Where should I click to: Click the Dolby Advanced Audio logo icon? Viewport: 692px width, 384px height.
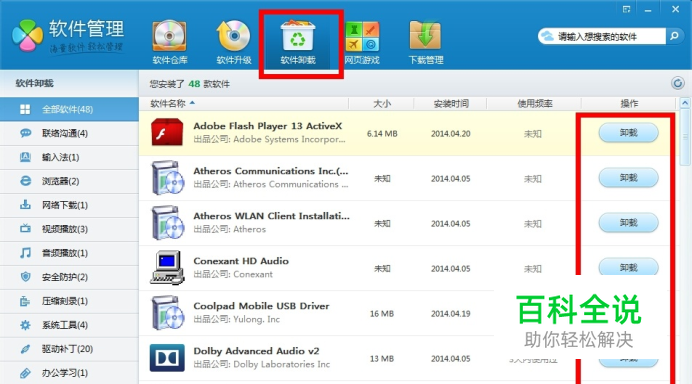click(167, 358)
